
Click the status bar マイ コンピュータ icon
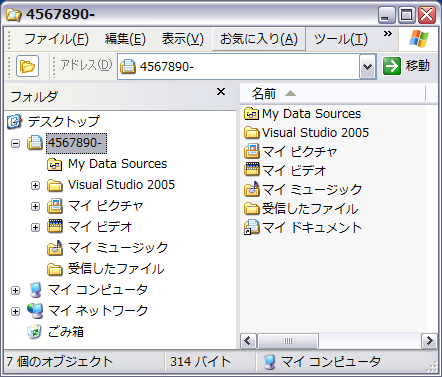[270, 362]
